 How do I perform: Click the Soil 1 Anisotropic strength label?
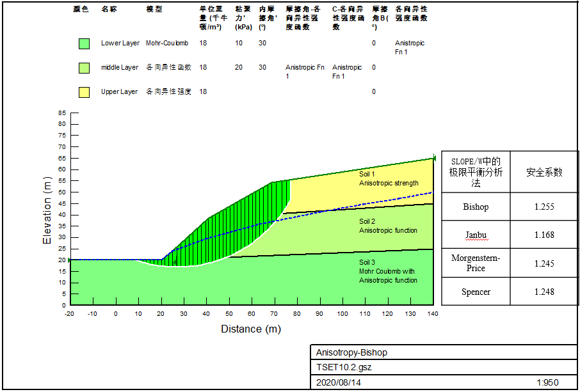click(x=388, y=178)
